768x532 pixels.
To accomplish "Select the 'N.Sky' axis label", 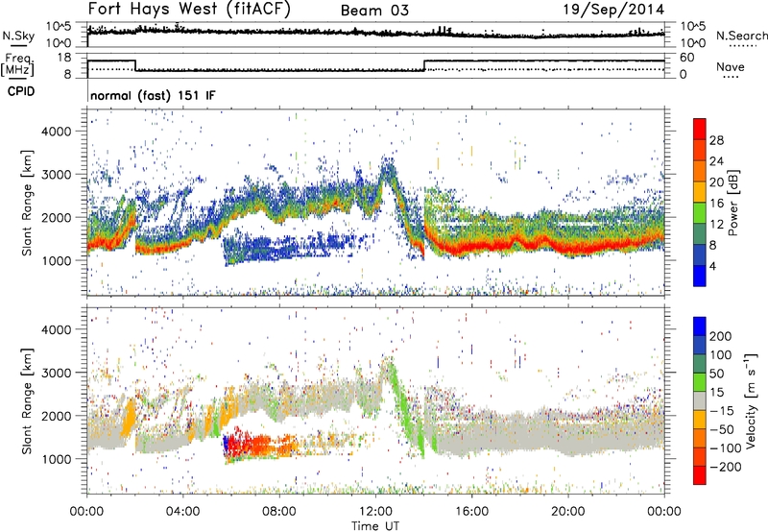I will pyautogui.click(x=18, y=36).
